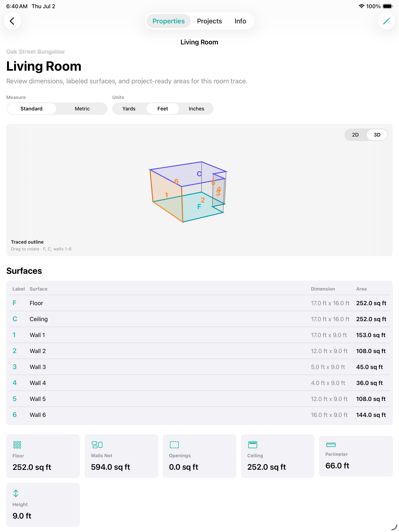Tap the Walls Net icon
399x532 pixels.
pos(97,445)
